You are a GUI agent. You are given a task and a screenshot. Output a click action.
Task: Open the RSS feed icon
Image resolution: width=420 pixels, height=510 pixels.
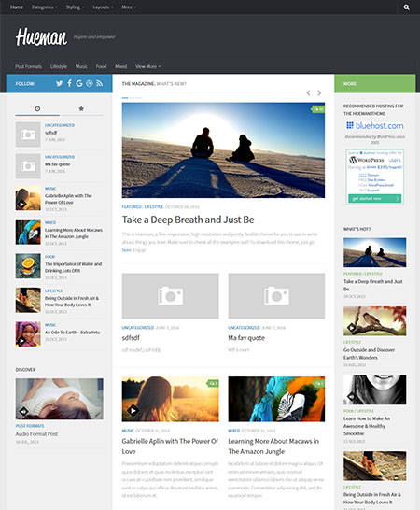100,83
